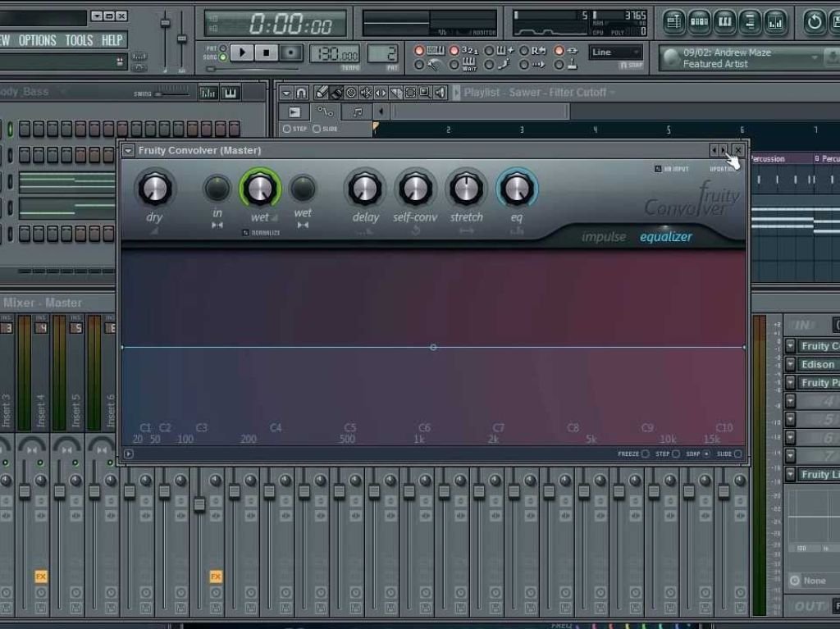Open the Browser shortcut icon
This screenshot has height=629, width=840.
coord(750,22)
